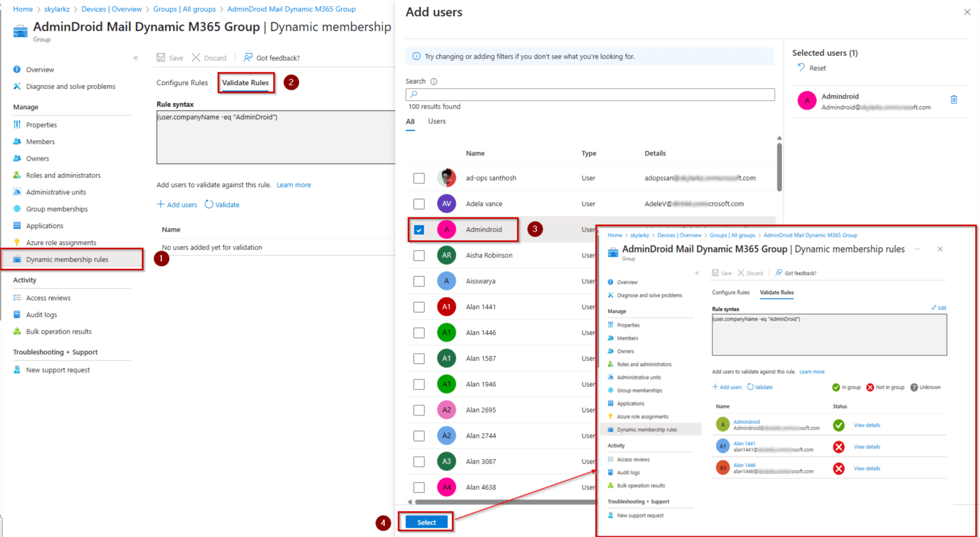Click the Reset selected users icon
The width and height of the screenshot is (980, 537).
point(801,67)
